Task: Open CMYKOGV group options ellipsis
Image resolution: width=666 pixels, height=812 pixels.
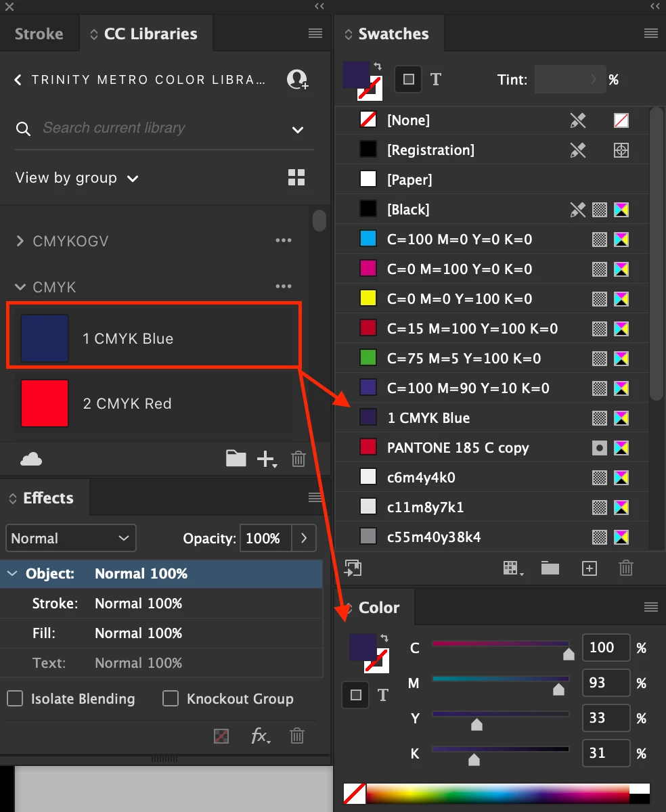Action: tap(284, 241)
